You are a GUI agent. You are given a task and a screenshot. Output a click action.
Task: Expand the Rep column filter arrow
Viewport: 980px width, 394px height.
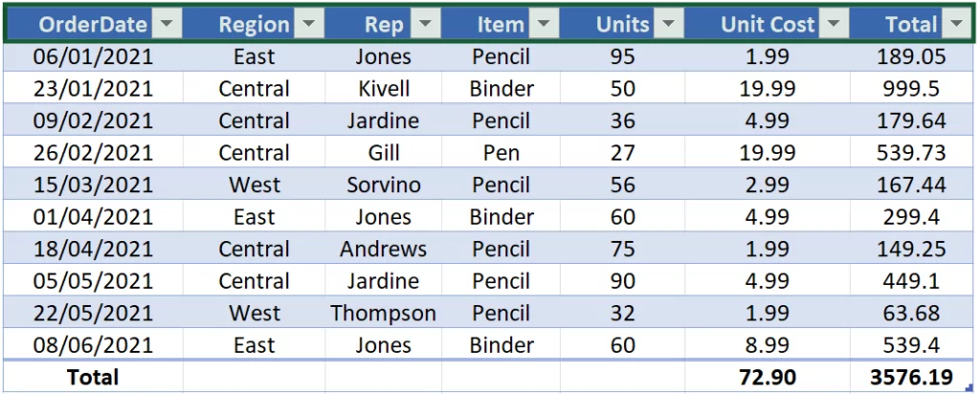pos(425,25)
